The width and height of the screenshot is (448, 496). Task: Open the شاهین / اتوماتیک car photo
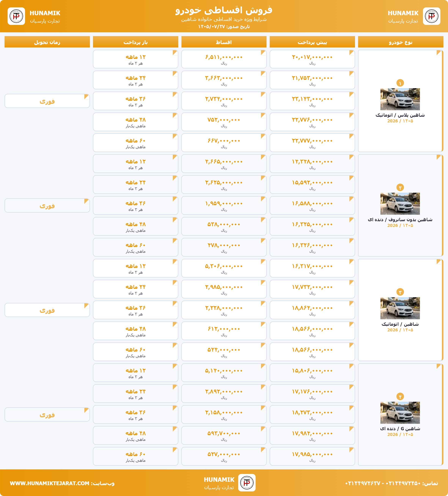pyautogui.click(x=400, y=308)
